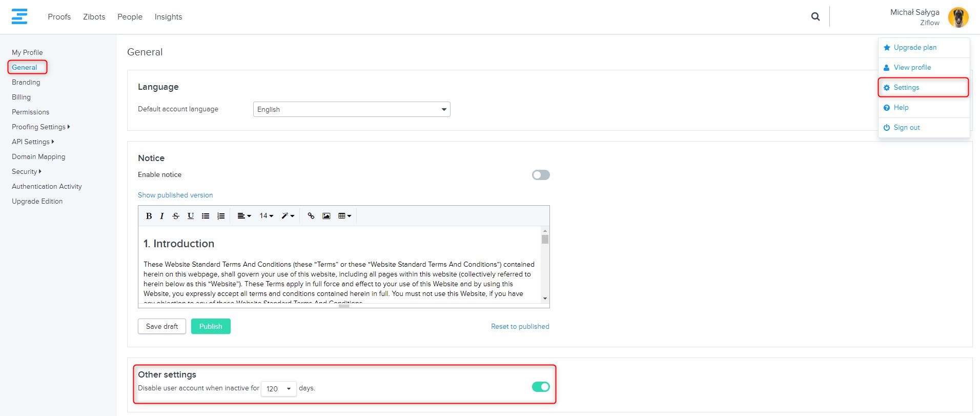This screenshot has height=416, width=980.
Task: Insert a picture into the notice
Action: [x=326, y=216]
